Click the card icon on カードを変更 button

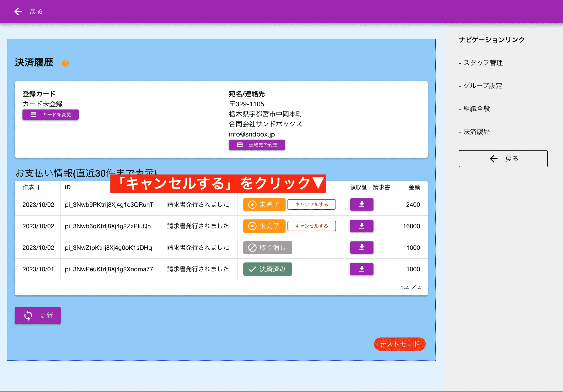tap(33, 114)
